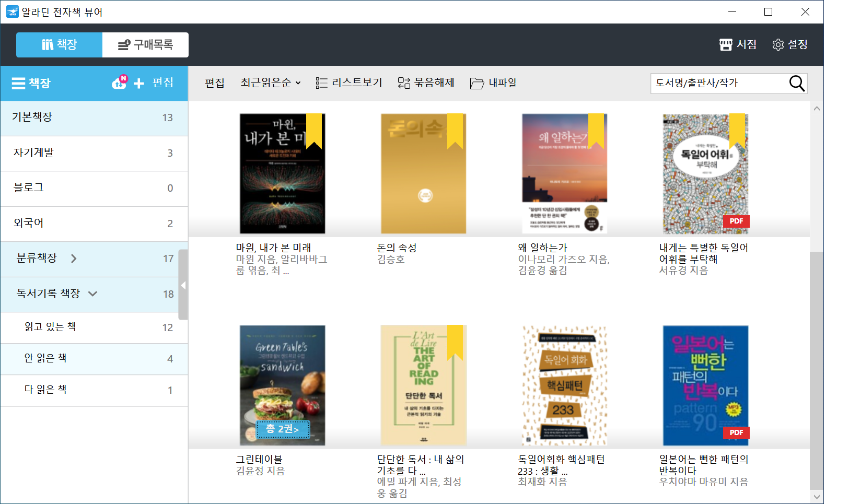Click scrollbar down arrow
The image size is (849, 504).
[x=817, y=497]
